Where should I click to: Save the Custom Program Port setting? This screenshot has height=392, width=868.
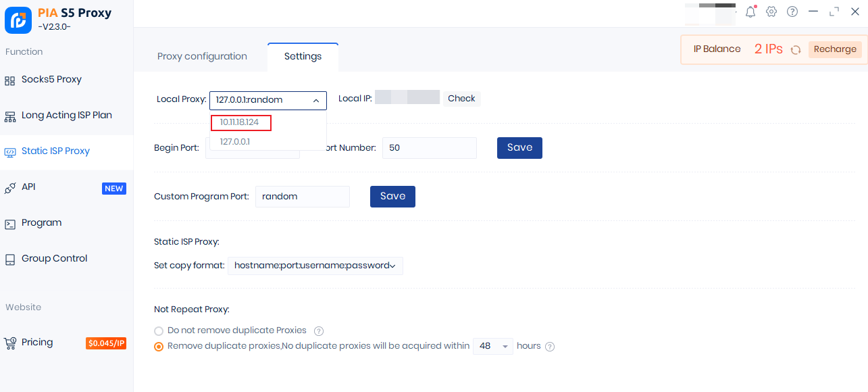coord(392,197)
